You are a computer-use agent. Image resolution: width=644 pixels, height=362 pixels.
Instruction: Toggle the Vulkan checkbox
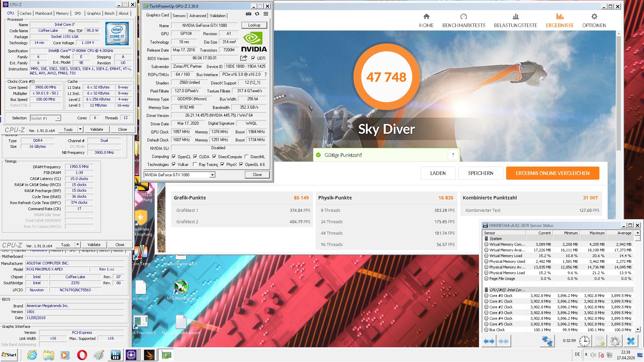[174, 164]
